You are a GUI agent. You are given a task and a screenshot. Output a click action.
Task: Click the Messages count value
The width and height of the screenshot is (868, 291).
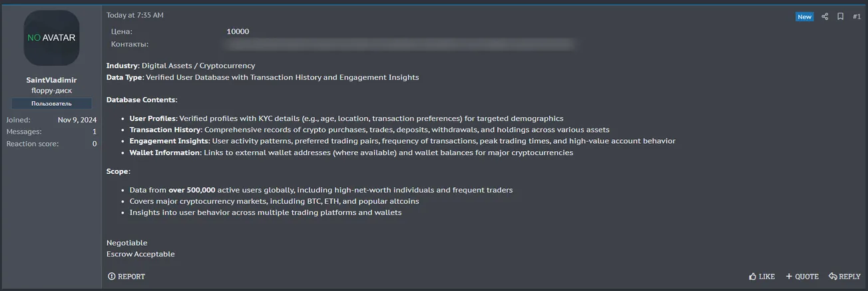point(94,132)
